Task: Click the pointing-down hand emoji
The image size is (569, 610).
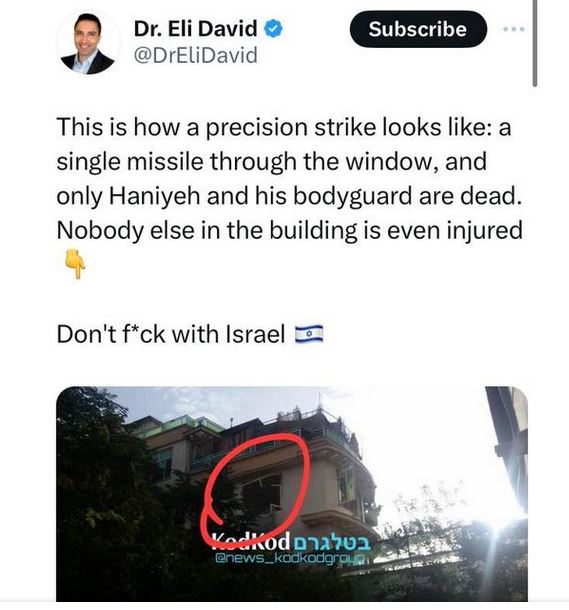Action: coord(75,264)
